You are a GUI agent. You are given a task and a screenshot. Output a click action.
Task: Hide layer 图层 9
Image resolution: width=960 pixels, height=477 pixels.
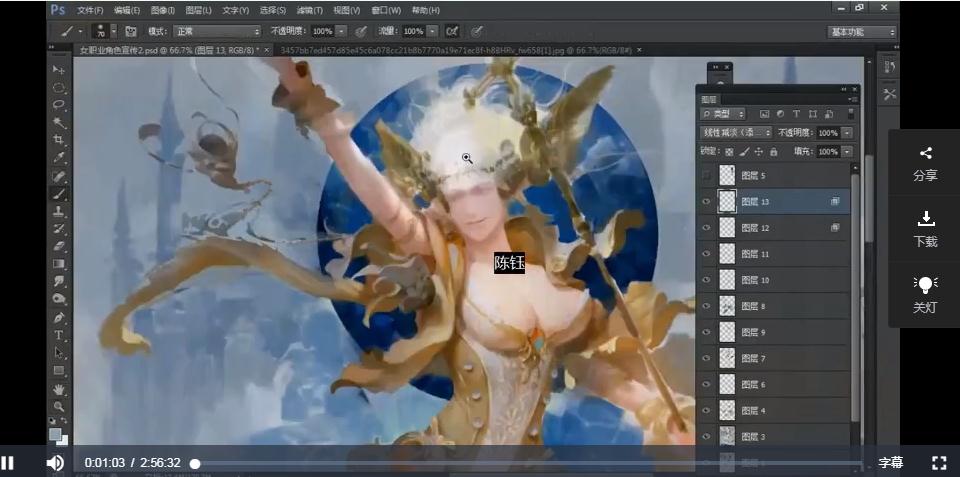tap(706, 332)
